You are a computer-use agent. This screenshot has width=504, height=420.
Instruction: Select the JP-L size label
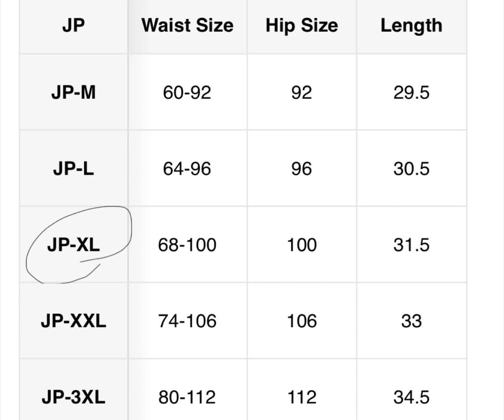(x=73, y=169)
